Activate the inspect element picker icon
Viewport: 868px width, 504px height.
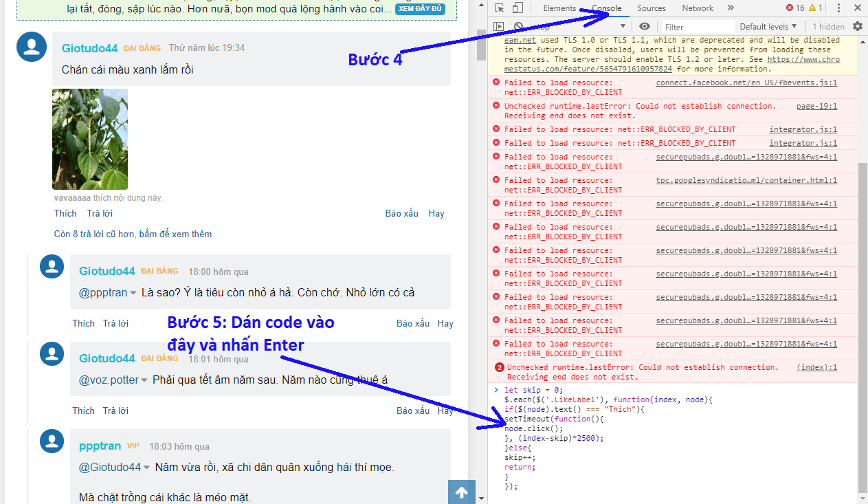[499, 8]
